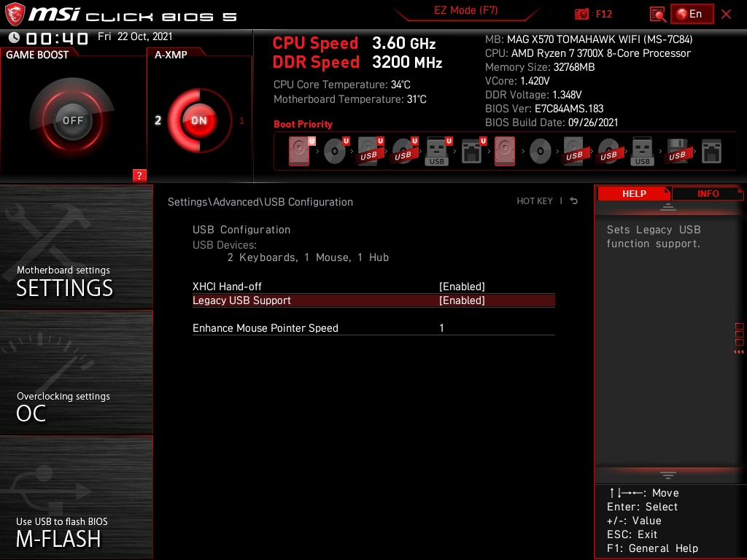The image size is (747, 560).
Task: Click the Motherboard Temperature 31°C reading
Action: [349, 99]
